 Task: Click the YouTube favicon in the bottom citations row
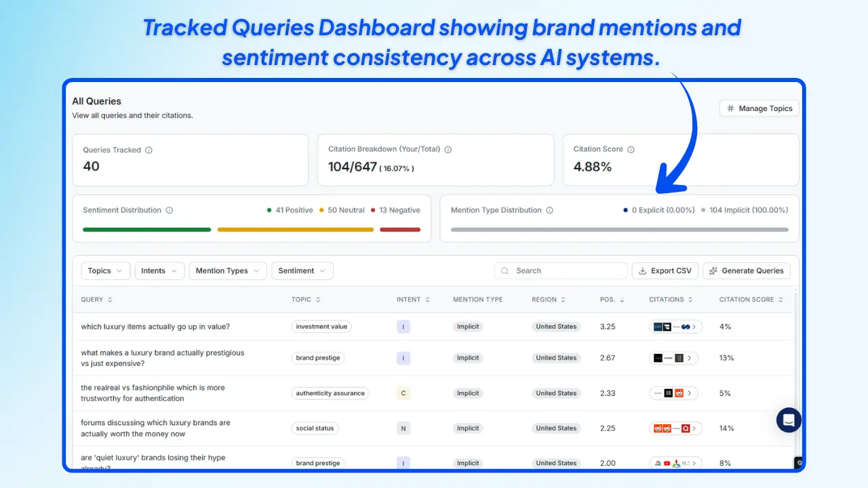pyautogui.click(x=667, y=463)
